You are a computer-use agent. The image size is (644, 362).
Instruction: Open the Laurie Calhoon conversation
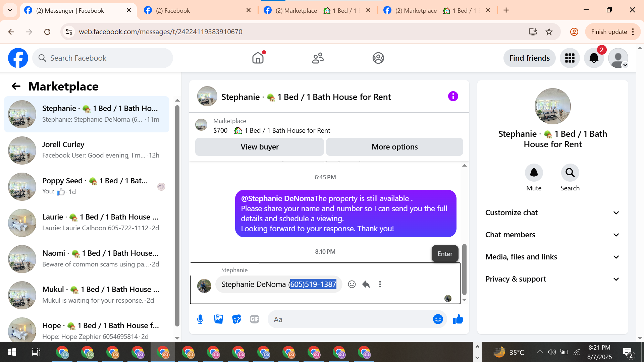87,223
